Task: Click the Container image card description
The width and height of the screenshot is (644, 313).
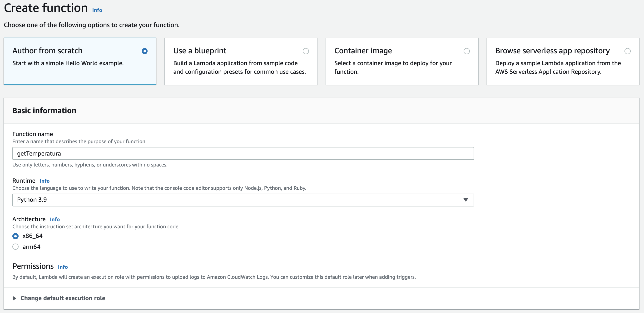Action: coord(392,68)
